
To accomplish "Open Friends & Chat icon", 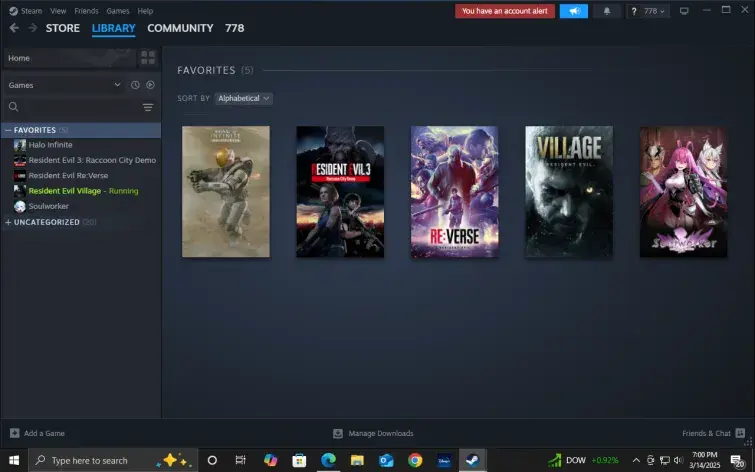I will click(x=740, y=433).
